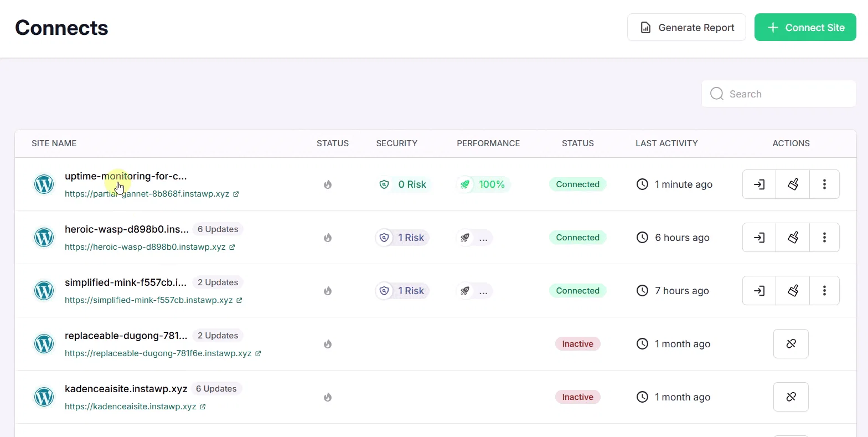The height and width of the screenshot is (437, 868).
Task: Click the LAST ACTIVITY column header
Action: (666, 143)
